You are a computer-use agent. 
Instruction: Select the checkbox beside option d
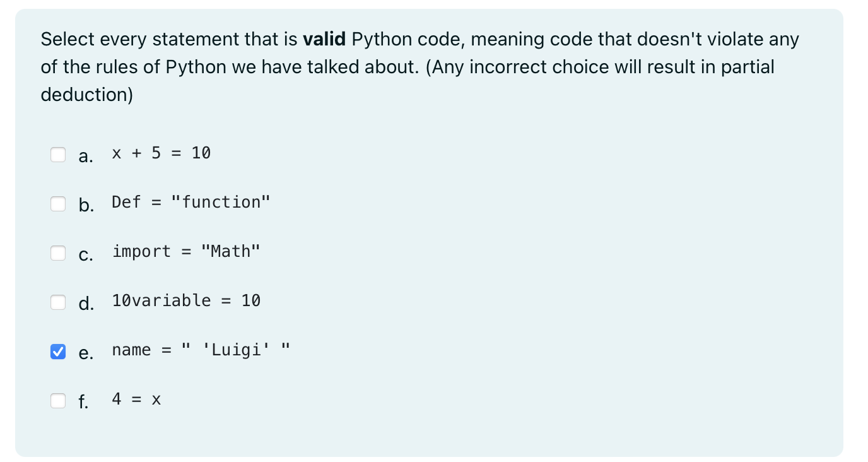pos(58,302)
